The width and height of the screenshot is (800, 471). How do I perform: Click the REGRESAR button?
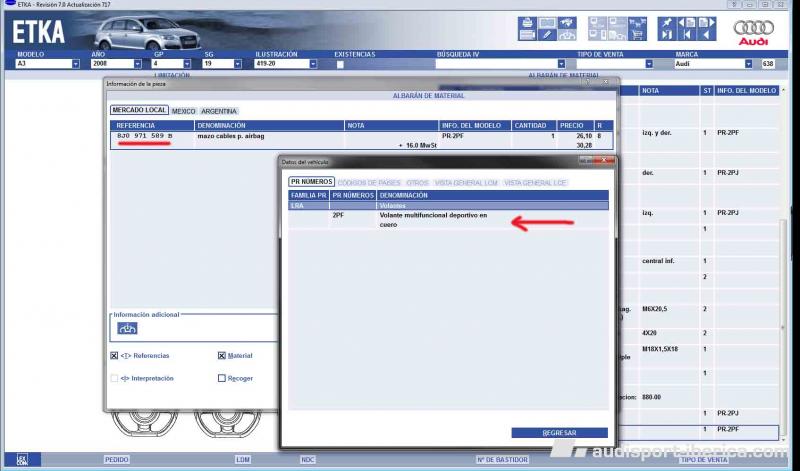click(x=560, y=433)
